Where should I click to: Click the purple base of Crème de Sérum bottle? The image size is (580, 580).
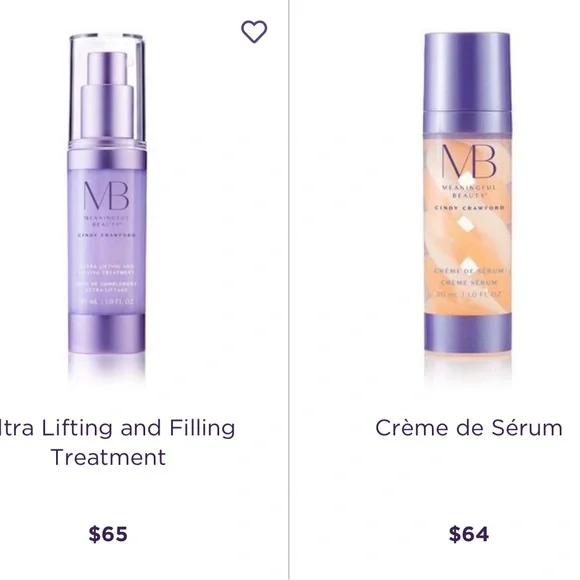point(468,333)
